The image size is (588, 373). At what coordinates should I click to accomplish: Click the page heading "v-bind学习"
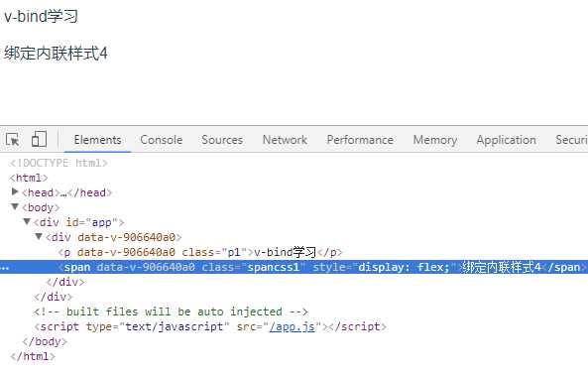(x=41, y=17)
